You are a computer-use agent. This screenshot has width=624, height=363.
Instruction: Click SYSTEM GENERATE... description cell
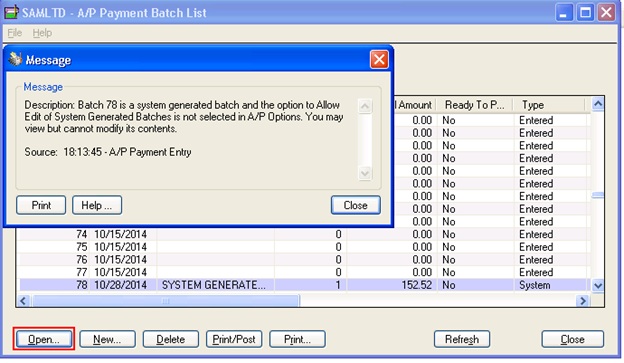214,285
